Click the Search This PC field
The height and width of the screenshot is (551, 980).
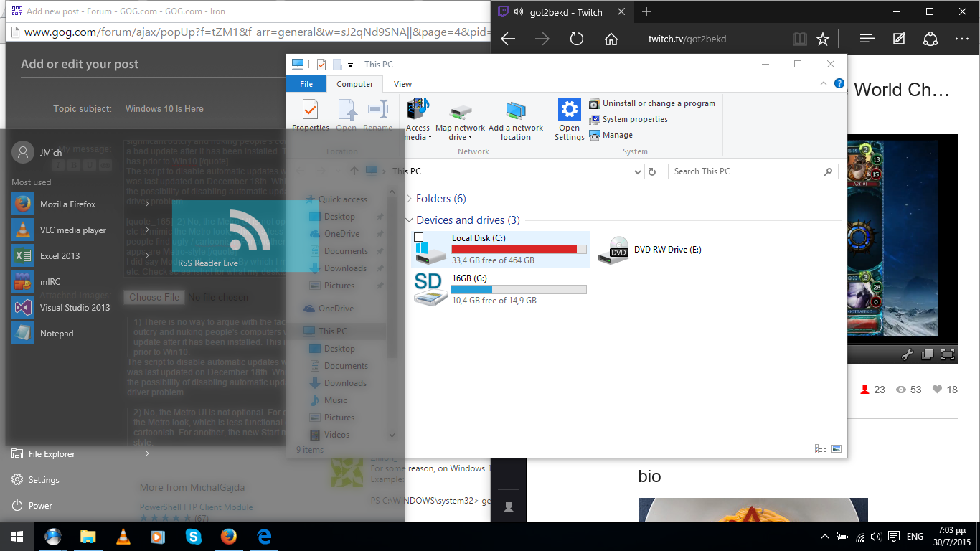[753, 171]
